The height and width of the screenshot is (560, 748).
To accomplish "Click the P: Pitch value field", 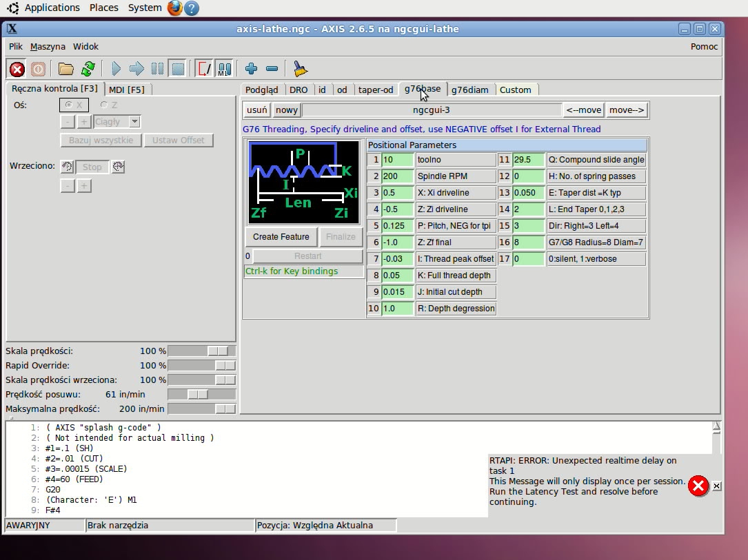I will pyautogui.click(x=397, y=226).
